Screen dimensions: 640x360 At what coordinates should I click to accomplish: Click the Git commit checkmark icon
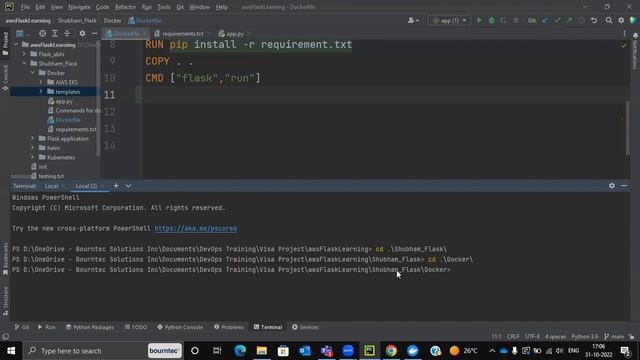click(x=557, y=20)
